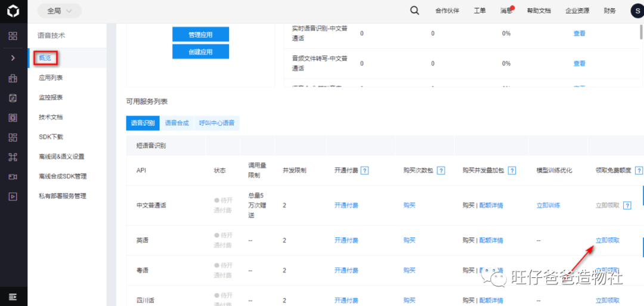This screenshot has width=644, height=306.
Task: Click the help icon beside 购买次数包 header
Action: (x=441, y=171)
